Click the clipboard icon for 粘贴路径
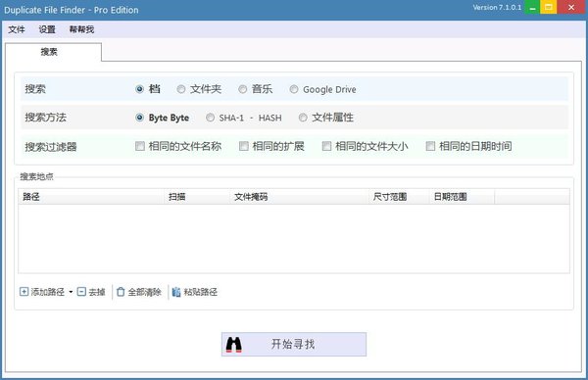Image resolution: width=588 pixels, height=380 pixels. point(176,292)
